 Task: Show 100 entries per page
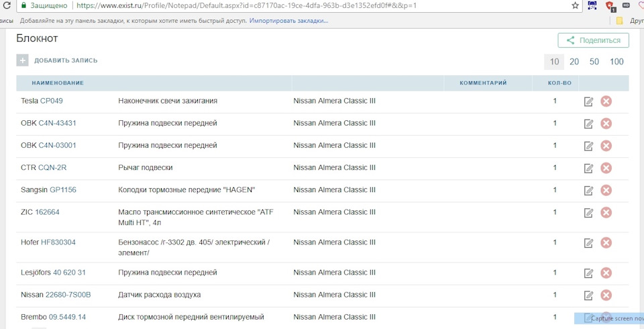point(616,62)
